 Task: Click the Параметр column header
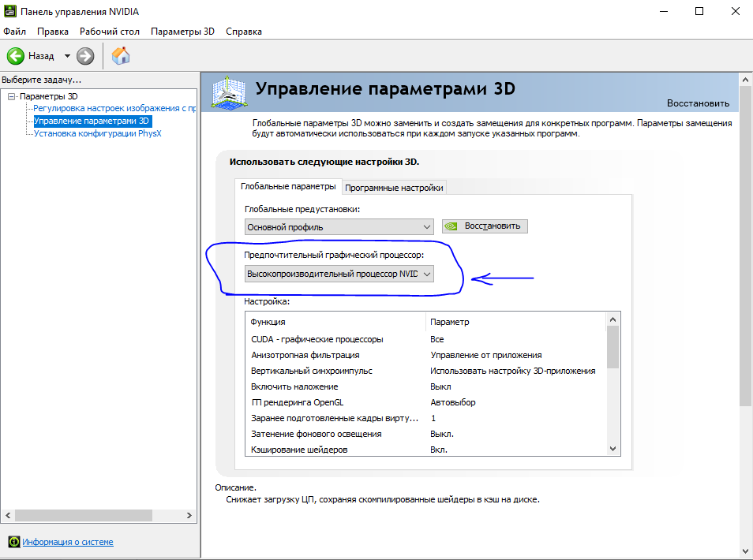(x=515, y=322)
